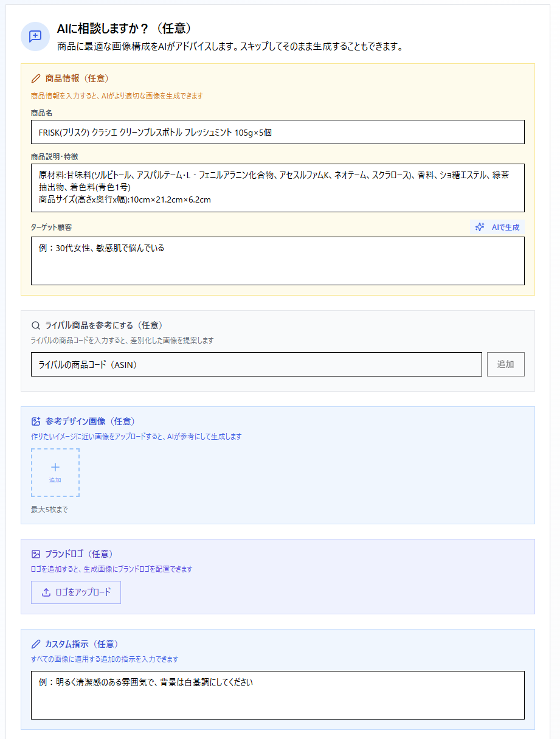Click the pencil icon beside 商品情報

tap(36, 78)
